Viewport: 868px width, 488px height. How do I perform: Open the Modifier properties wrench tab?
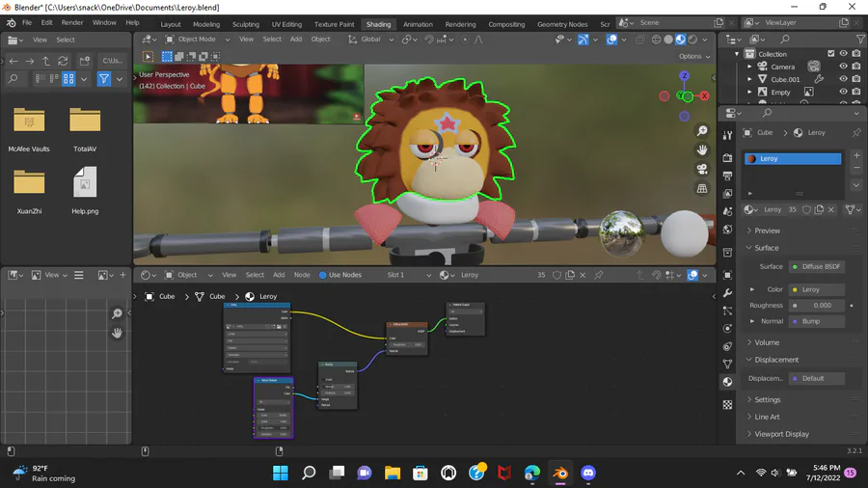click(727, 292)
